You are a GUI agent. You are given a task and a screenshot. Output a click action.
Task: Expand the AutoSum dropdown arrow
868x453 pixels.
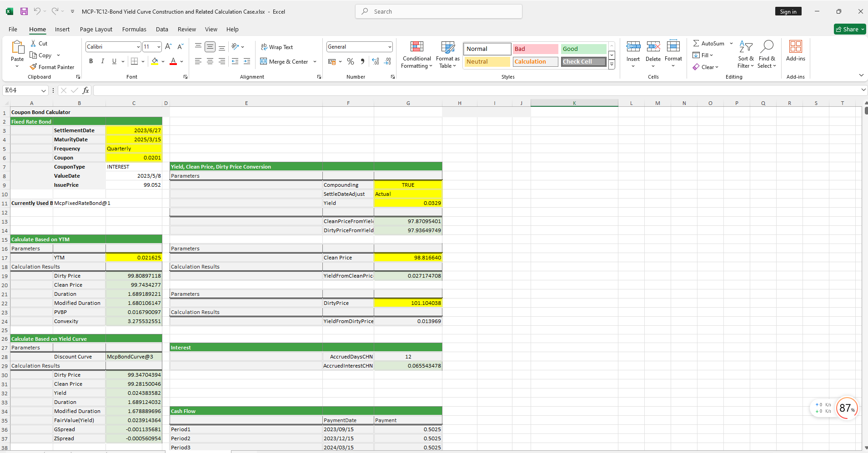click(731, 44)
